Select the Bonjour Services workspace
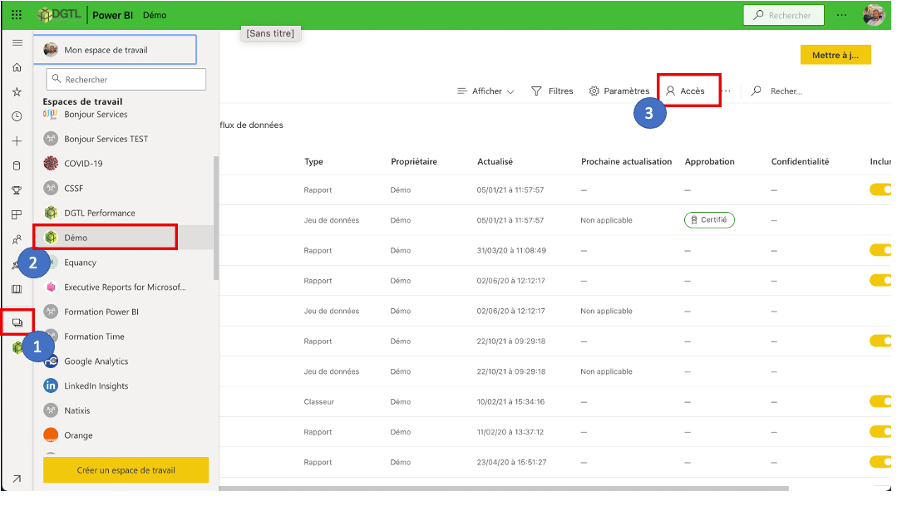The width and height of the screenshot is (908, 506). [124, 115]
